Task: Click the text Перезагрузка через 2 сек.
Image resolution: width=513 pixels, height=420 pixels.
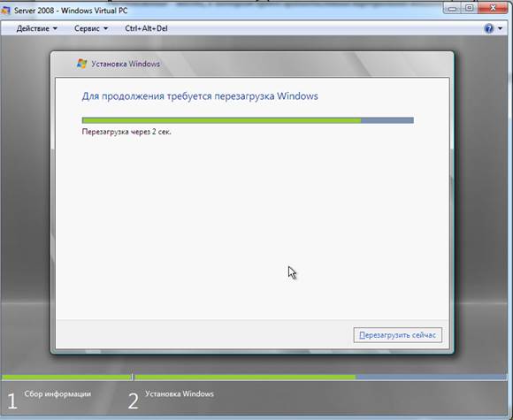Action: pos(126,132)
